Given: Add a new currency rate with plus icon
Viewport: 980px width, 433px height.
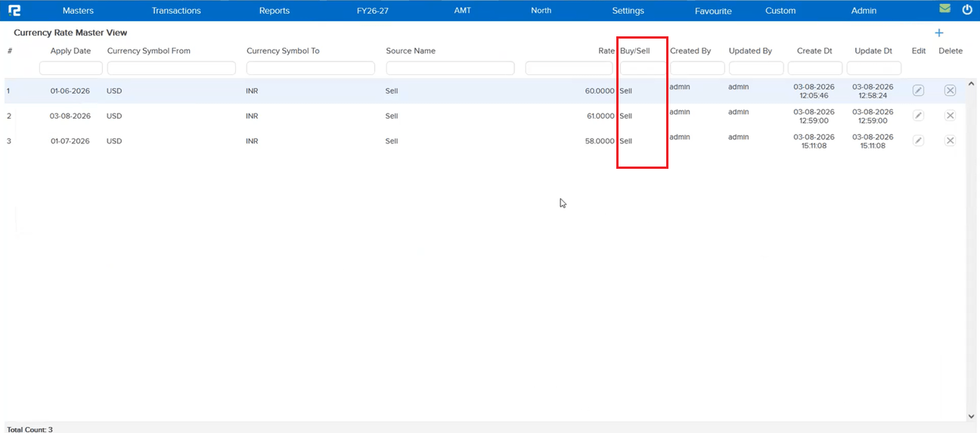Looking at the screenshot, I should [x=939, y=33].
